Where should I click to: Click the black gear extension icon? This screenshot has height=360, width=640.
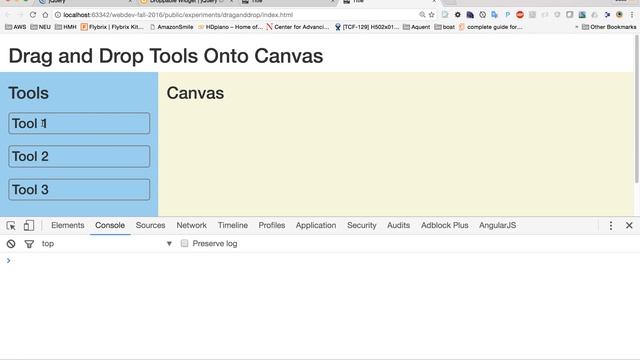[458, 15]
